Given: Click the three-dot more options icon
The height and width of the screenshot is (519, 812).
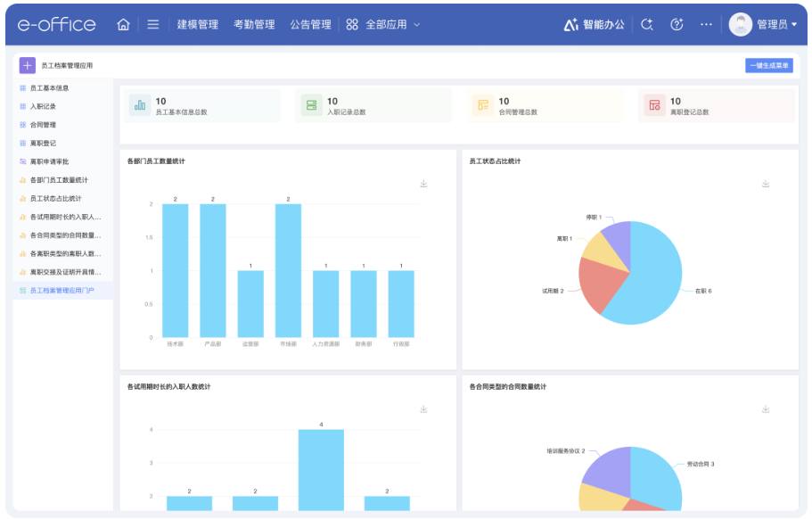Looking at the screenshot, I should point(706,24).
